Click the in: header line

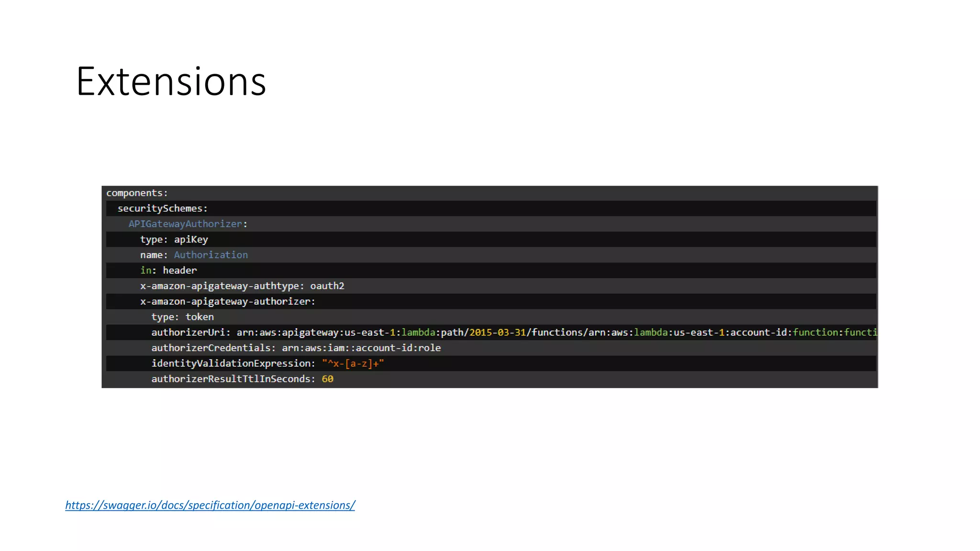[168, 270]
